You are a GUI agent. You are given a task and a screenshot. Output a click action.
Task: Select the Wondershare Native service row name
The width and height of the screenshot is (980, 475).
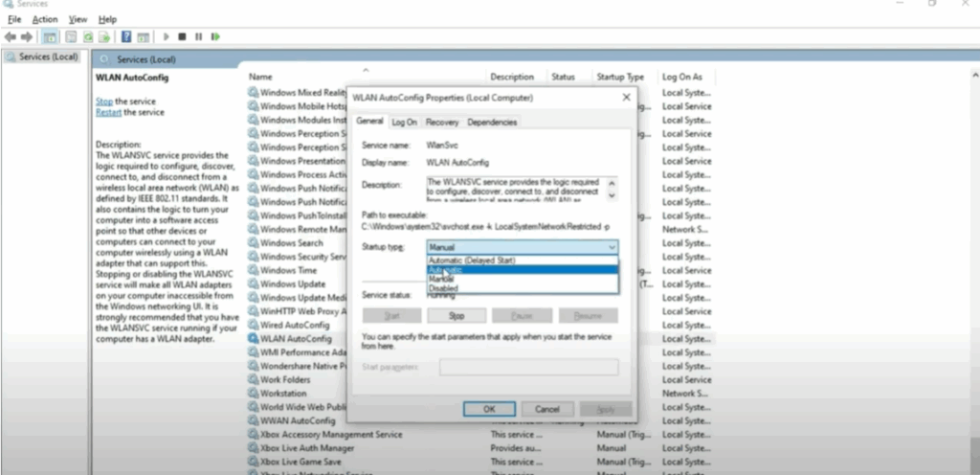tap(303, 366)
